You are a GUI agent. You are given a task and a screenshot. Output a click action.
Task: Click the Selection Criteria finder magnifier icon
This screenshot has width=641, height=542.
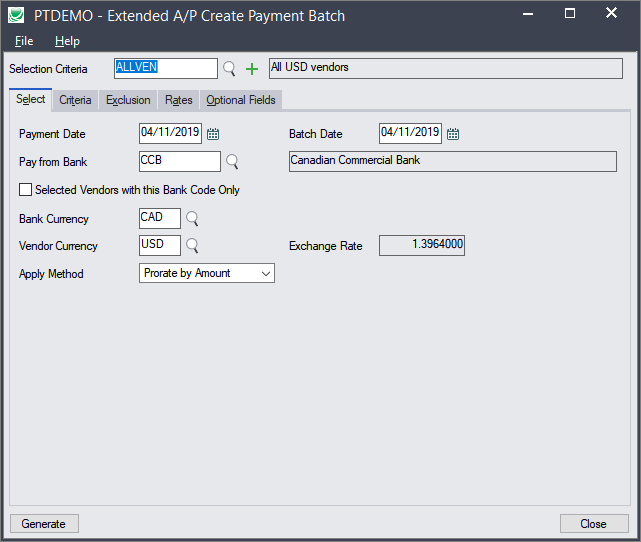[x=230, y=69]
